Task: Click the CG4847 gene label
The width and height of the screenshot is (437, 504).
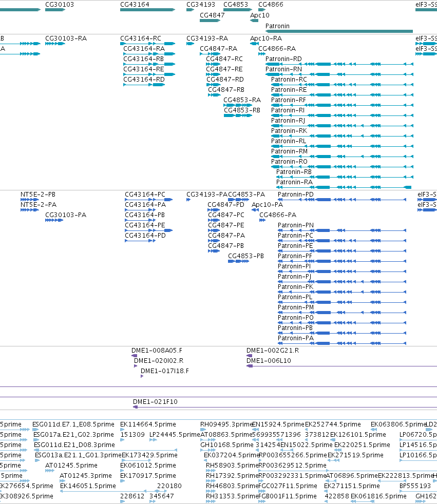Action: pyautogui.click(x=212, y=15)
